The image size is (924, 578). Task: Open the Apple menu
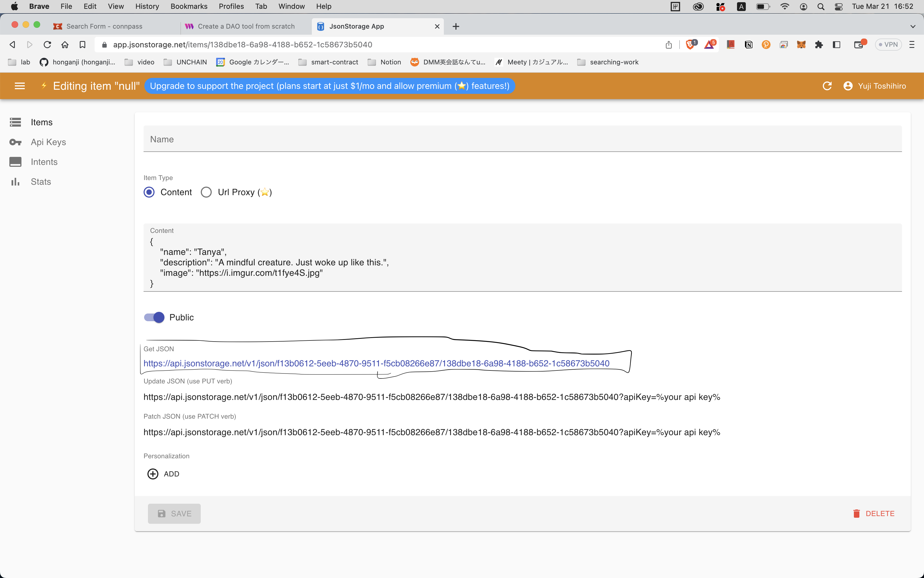pyautogui.click(x=15, y=6)
